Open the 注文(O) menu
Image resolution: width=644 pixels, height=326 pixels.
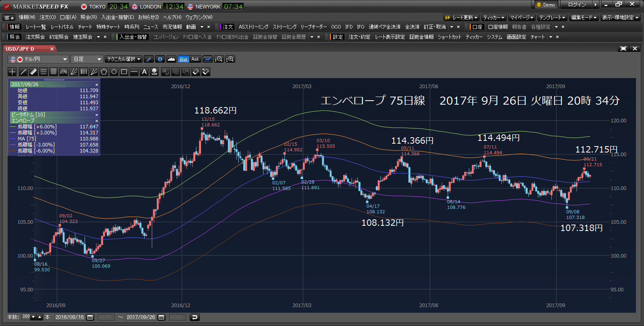coord(48,17)
